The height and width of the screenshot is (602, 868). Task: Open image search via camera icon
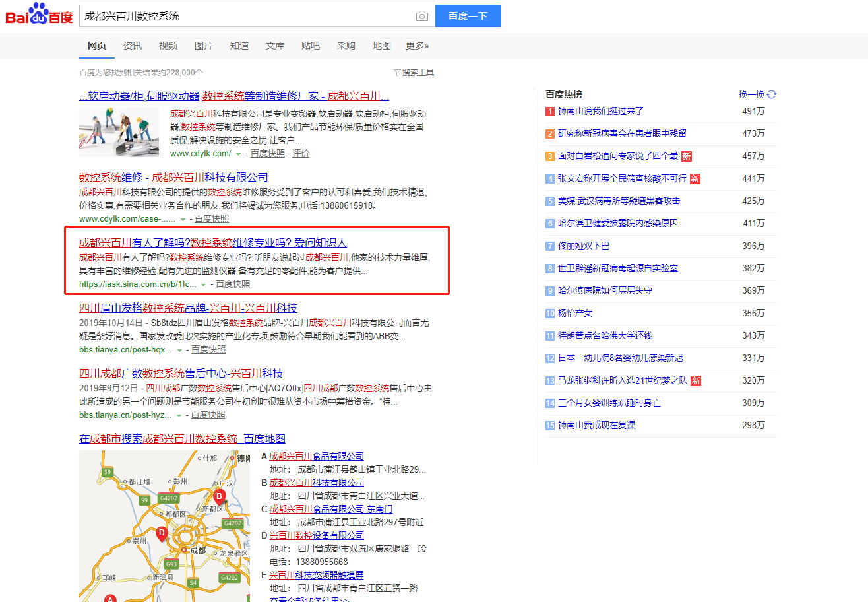[421, 16]
